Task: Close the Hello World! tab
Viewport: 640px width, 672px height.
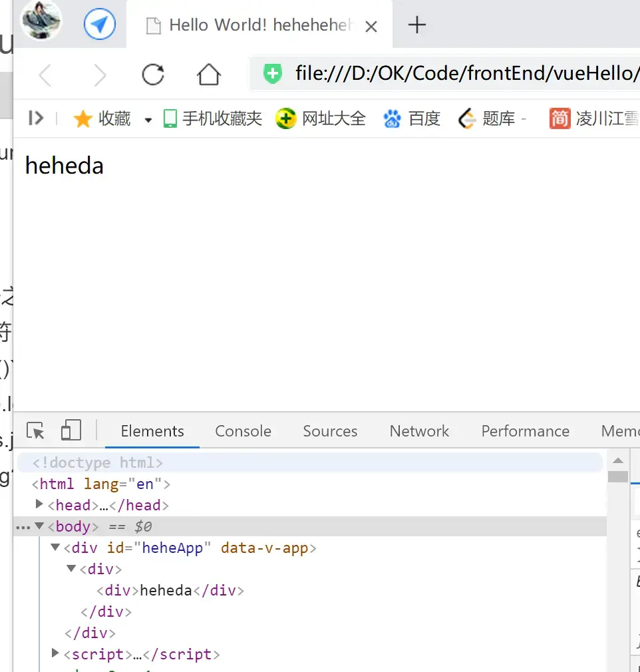Action: coord(371,27)
